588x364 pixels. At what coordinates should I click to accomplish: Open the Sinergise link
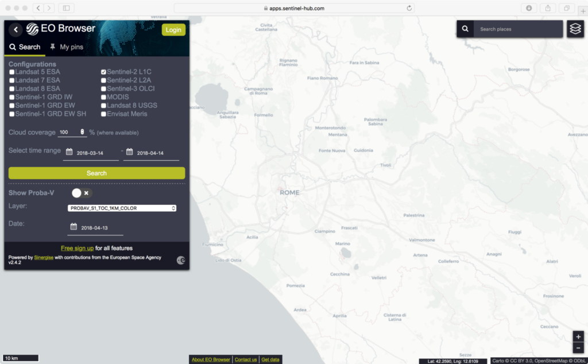click(44, 258)
